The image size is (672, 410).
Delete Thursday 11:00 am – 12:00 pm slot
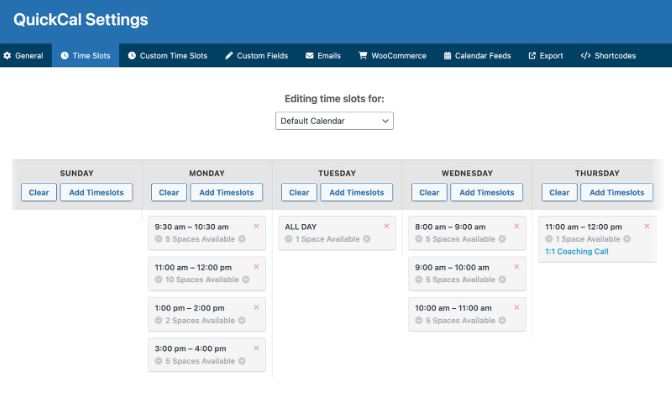coord(647,226)
